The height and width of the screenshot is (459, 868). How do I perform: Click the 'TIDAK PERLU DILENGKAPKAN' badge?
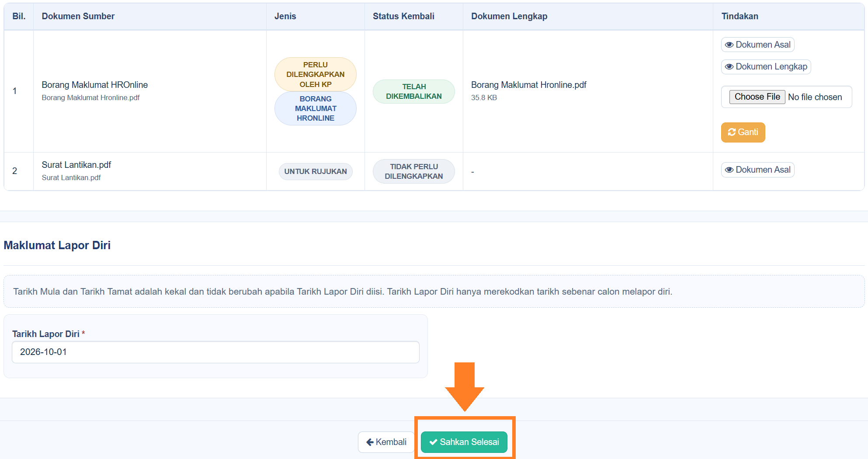click(x=413, y=171)
